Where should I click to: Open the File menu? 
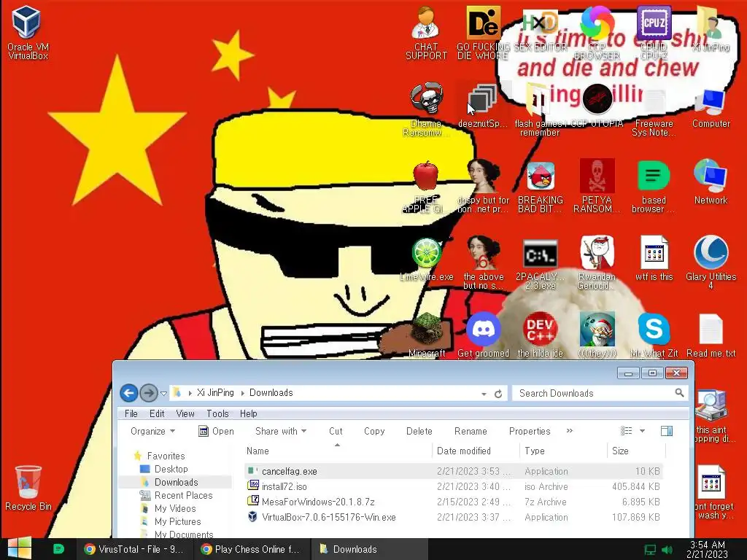[131, 413]
